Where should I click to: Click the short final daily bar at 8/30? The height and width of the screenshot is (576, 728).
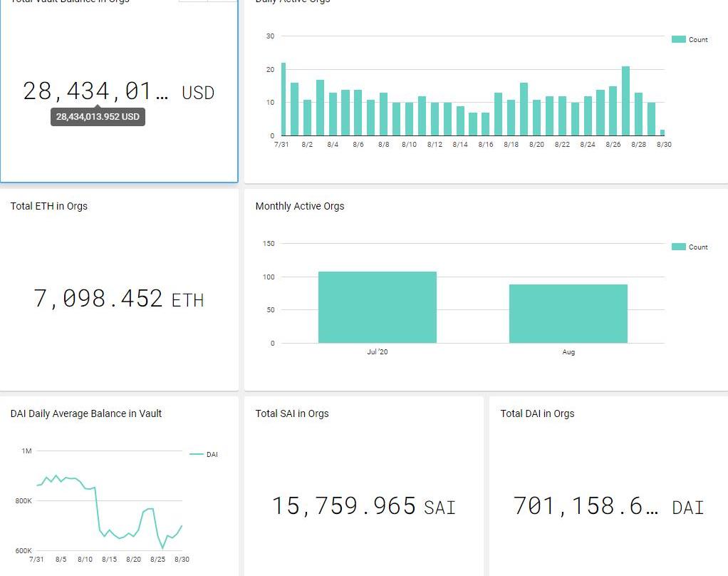pos(662,133)
